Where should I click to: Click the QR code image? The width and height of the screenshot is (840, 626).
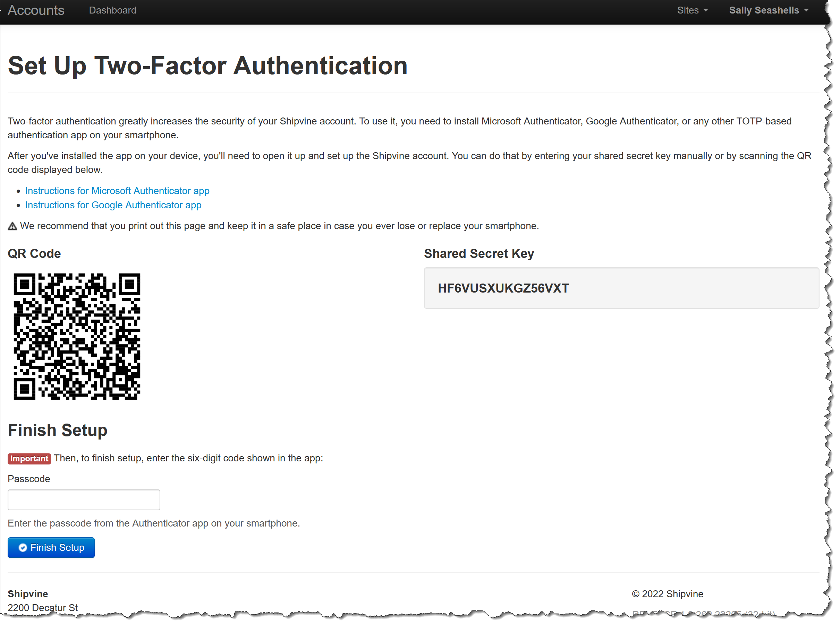coord(77,336)
